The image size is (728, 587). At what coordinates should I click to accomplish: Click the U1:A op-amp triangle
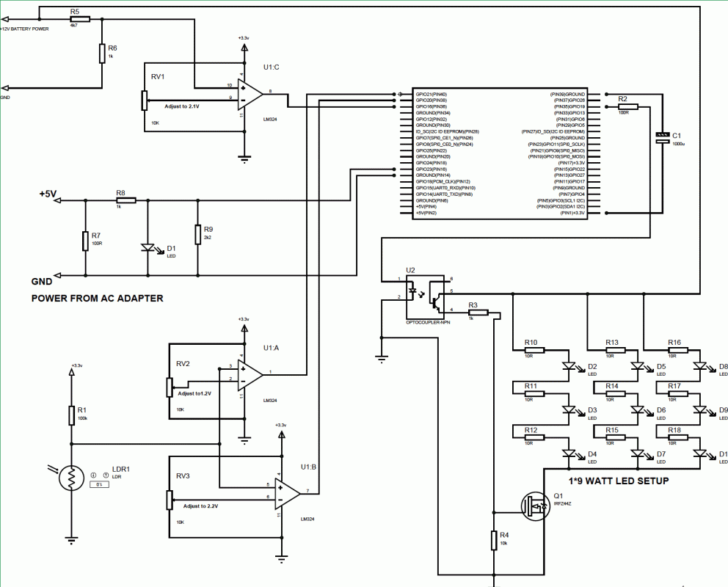[x=250, y=374]
